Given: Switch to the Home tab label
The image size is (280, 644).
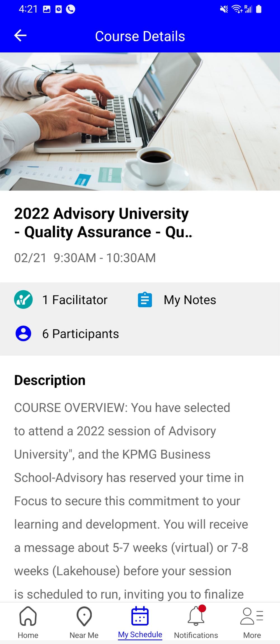Looking at the screenshot, I should point(28,635).
